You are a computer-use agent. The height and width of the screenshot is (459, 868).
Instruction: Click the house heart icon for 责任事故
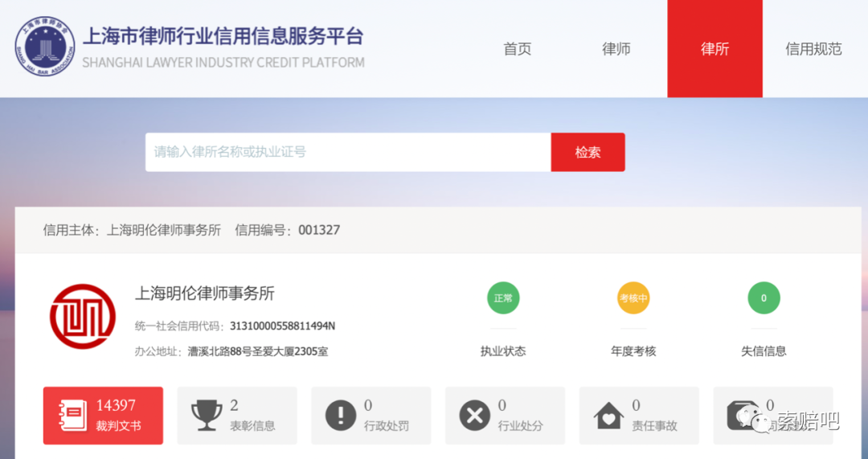click(x=608, y=416)
